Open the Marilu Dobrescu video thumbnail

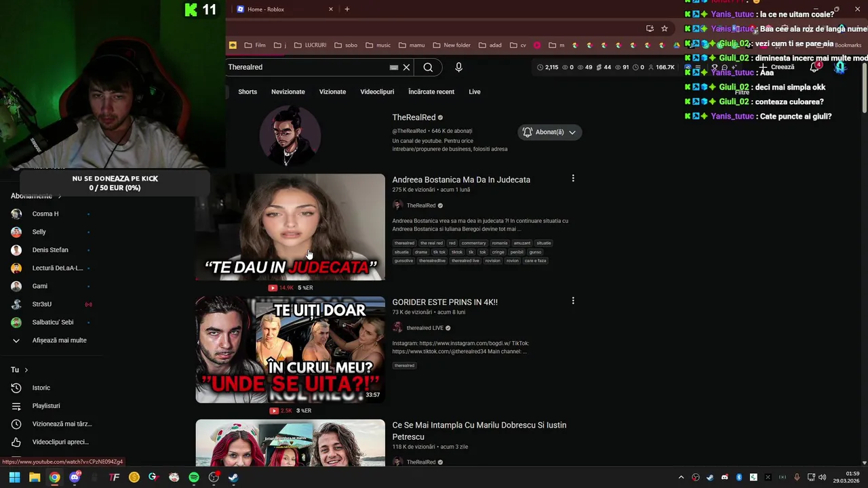290,443
